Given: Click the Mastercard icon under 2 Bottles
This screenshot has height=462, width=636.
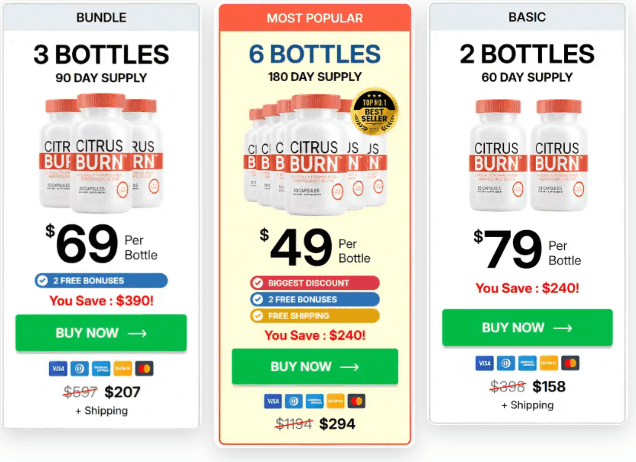Looking at the screenshot, I should [571, 363].
